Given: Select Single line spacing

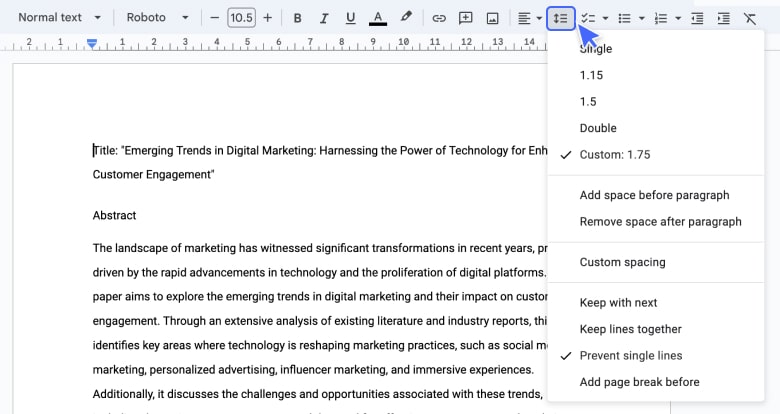Looking at the screenshot, I should click(x=656, y=49).
